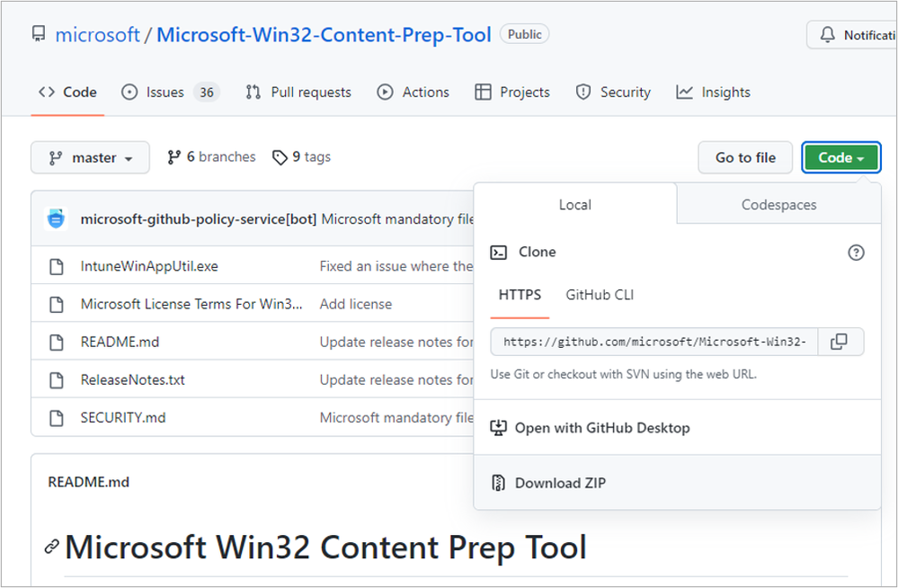Click the file icon beside README.md

[56, 343]
